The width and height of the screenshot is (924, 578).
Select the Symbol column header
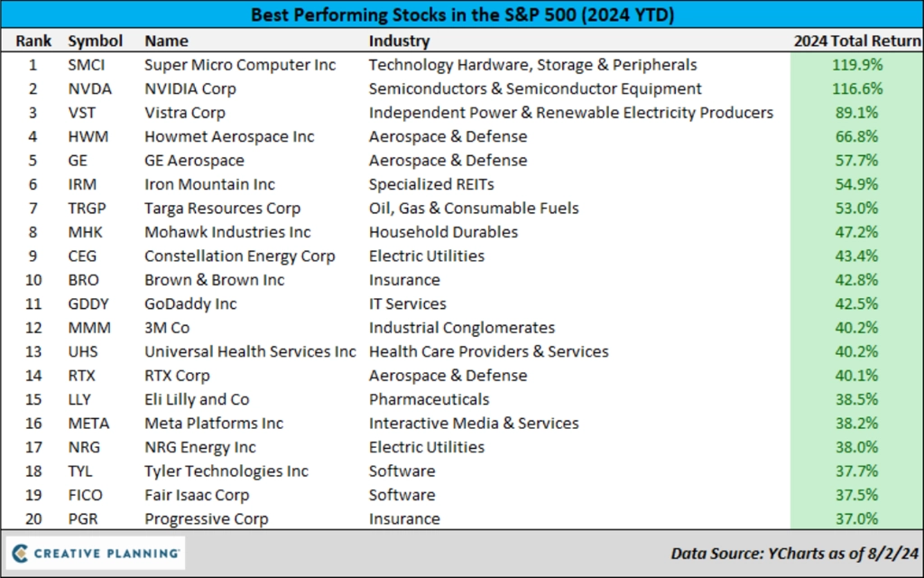point(95,41)
